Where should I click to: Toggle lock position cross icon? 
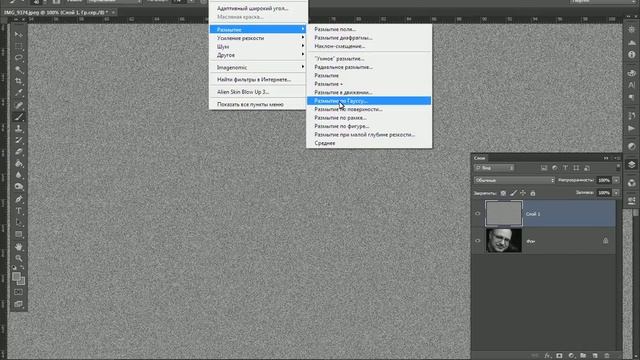tap(523, 193)
